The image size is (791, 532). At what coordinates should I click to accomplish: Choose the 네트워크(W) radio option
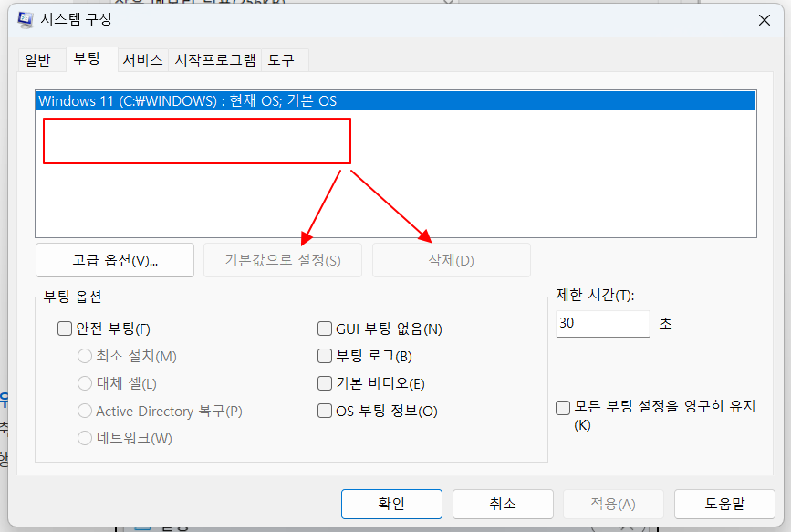click(85, 438)
